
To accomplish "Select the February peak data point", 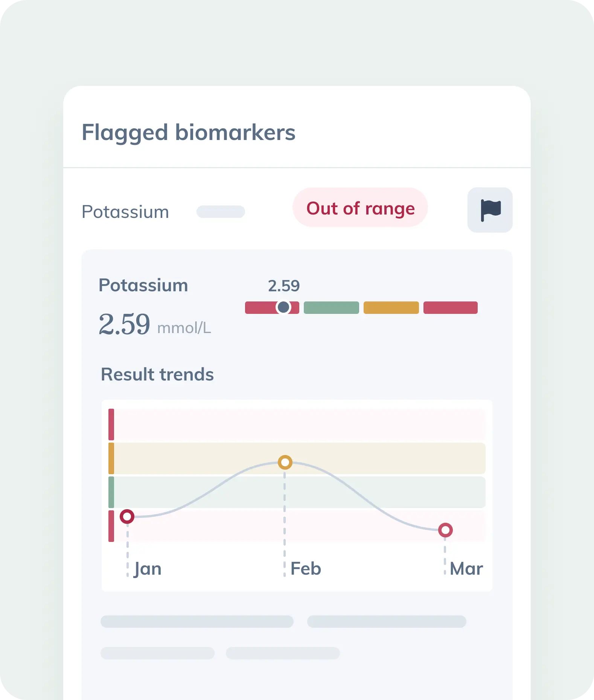I will pos(285,462).
